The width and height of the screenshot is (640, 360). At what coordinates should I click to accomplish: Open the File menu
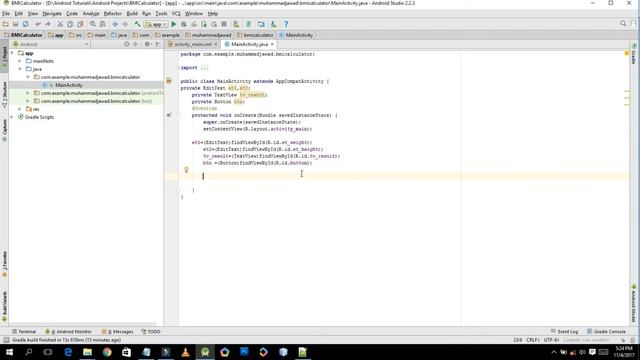[x=6, y=13]
